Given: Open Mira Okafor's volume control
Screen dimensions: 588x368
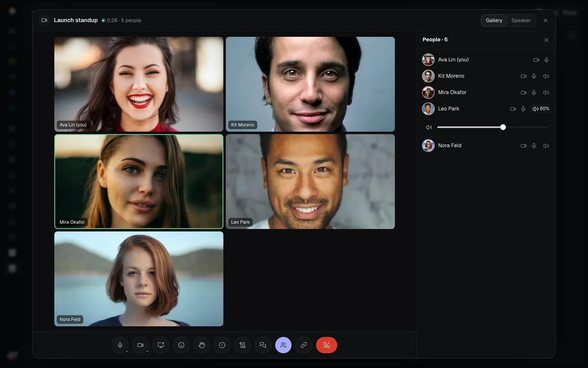Looking at the screenshot, I should pos(546,92).
